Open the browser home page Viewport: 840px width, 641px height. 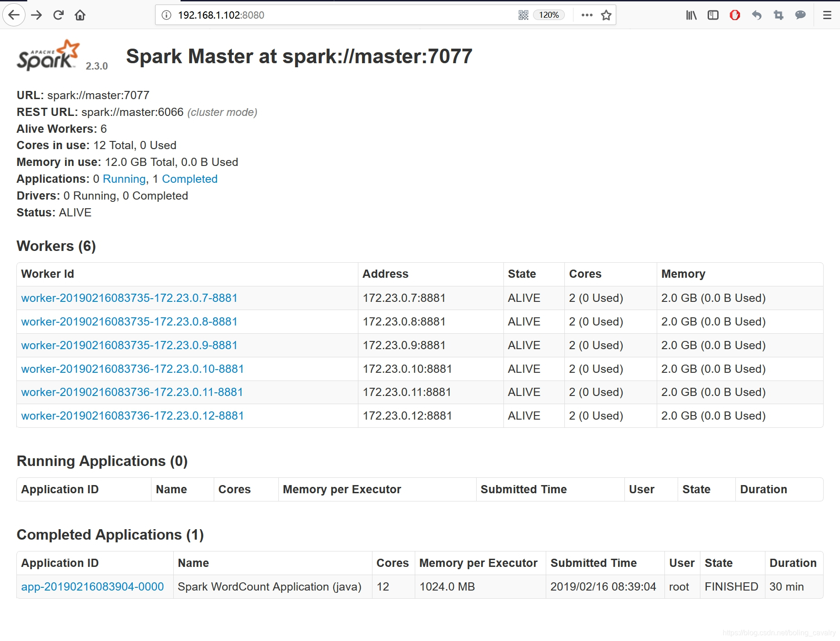click(x=80, y=15)
